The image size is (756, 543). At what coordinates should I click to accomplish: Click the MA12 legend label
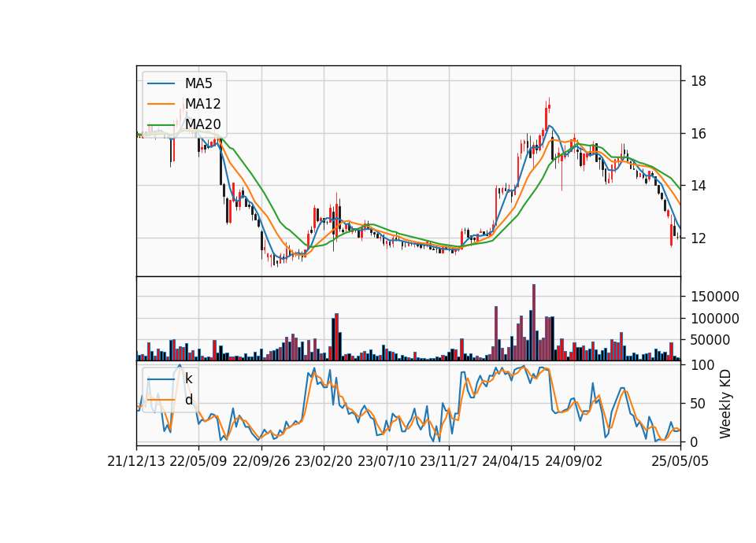pyautogui.click(x=202, y=104)
